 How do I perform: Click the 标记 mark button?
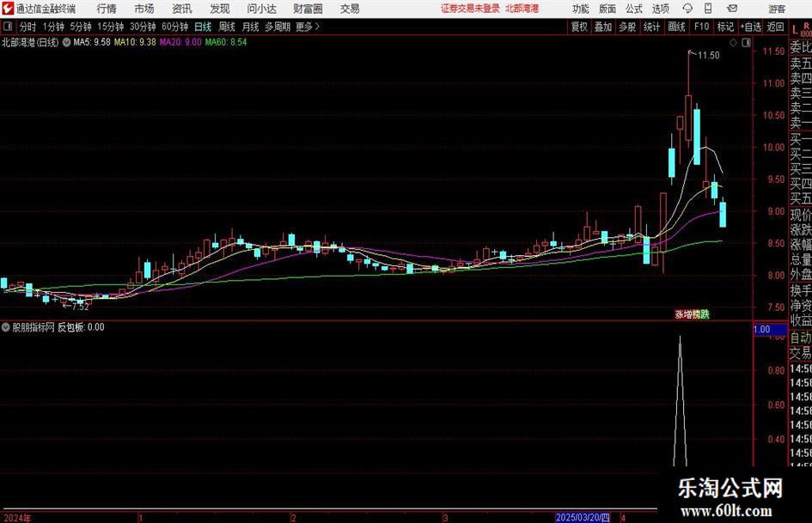coord(725,27)
